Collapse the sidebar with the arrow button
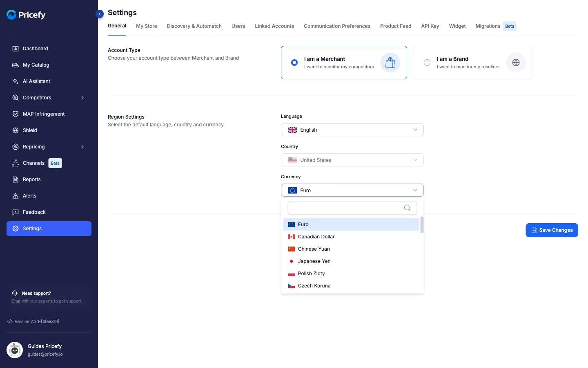This screenshot has width=588, height=368. coord(100,14)
